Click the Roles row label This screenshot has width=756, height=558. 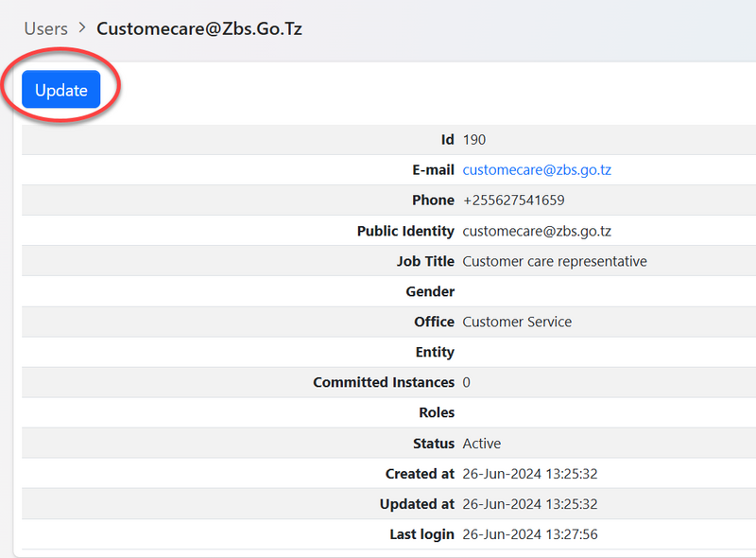(x=437, y=412)
